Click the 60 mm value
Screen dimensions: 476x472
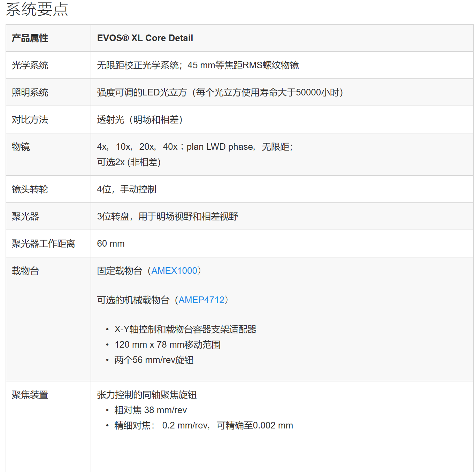click(x=111, y=243)
